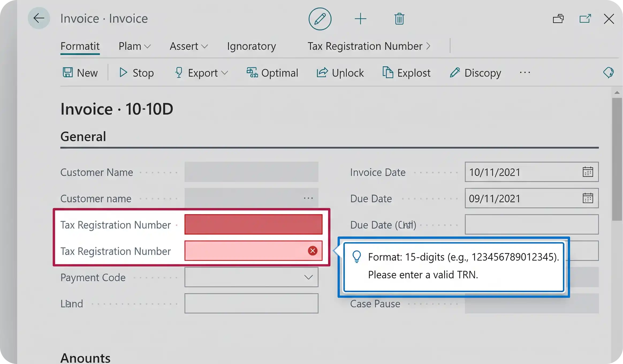Click the Land input field
This screenshot has height=364, width=623.
click(x=251, y=303)
